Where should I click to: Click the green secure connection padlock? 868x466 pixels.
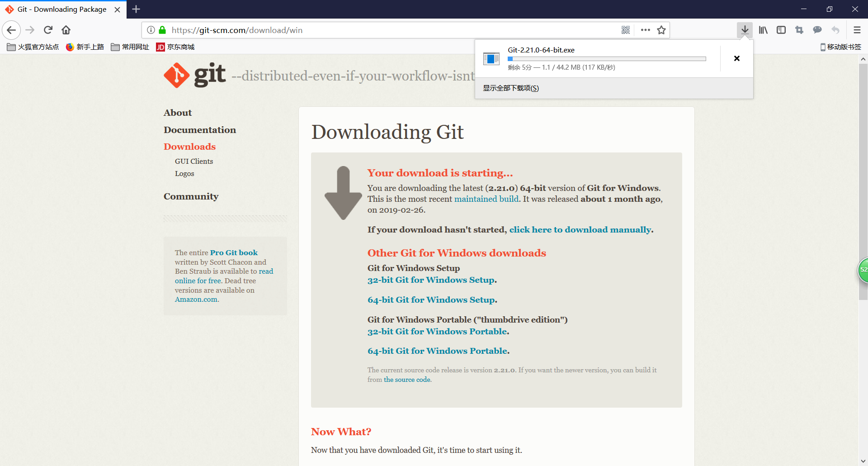[x=163, y=30]
